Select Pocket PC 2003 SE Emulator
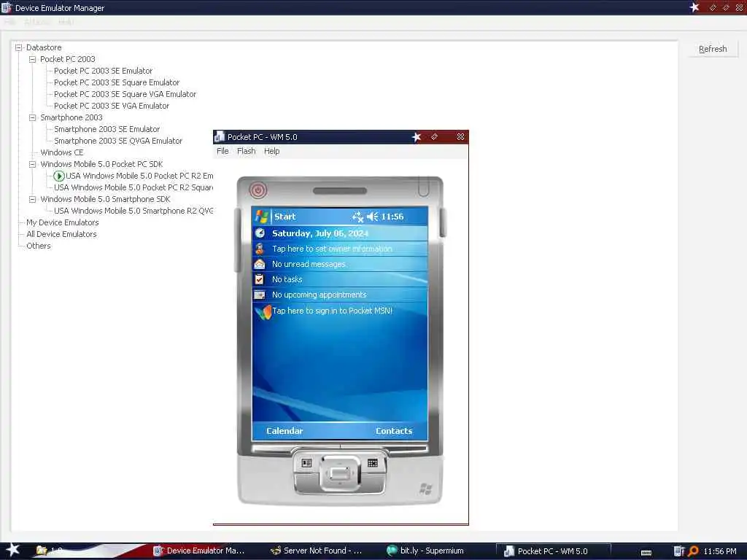 click(x=103, y=71)
